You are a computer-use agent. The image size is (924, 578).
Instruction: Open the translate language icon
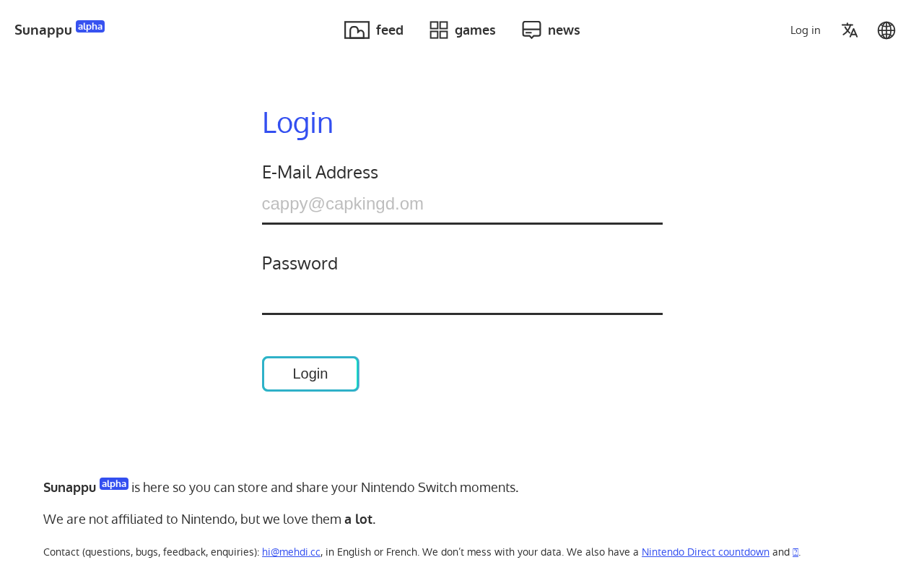pyautogui.click(x=850, y=30)
